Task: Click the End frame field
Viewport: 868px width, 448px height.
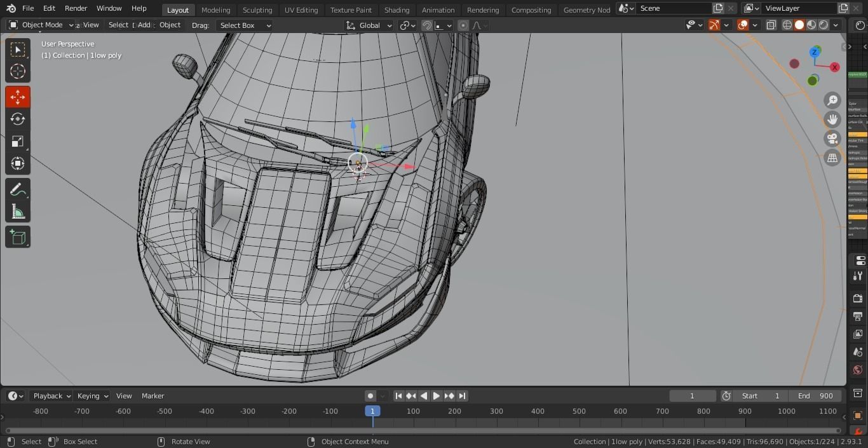Action: [x=817, y=396]
